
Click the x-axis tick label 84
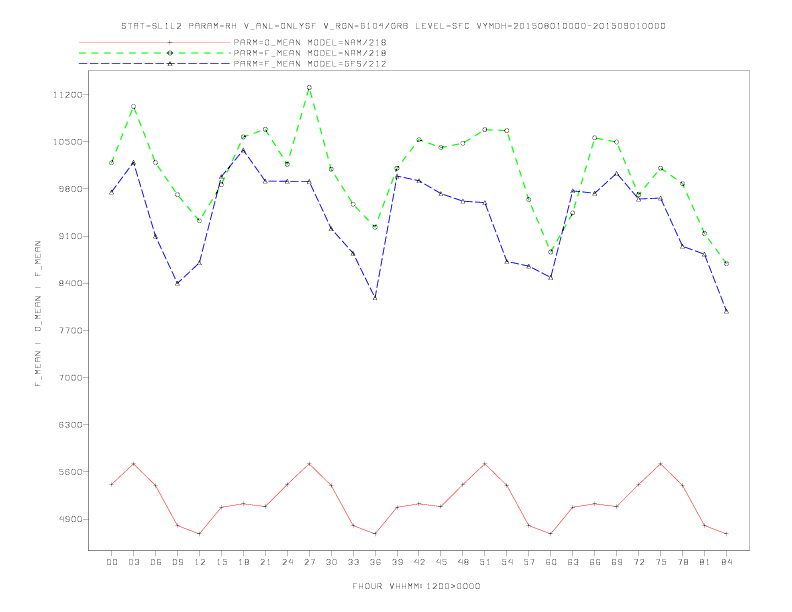(x=726, y=562)
